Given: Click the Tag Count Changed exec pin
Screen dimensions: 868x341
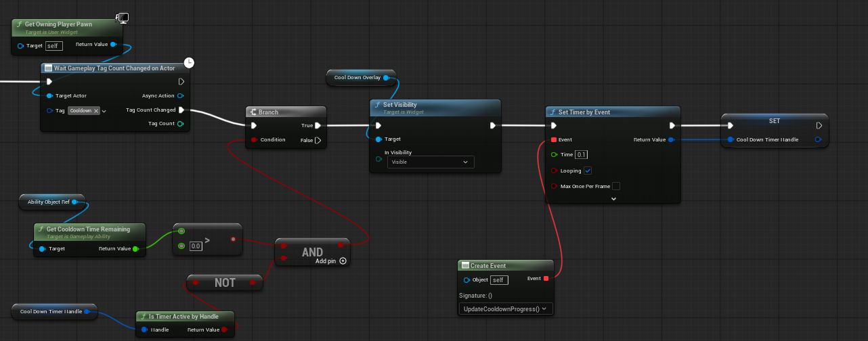Looking at the screenshot, I should click(181, 110).
